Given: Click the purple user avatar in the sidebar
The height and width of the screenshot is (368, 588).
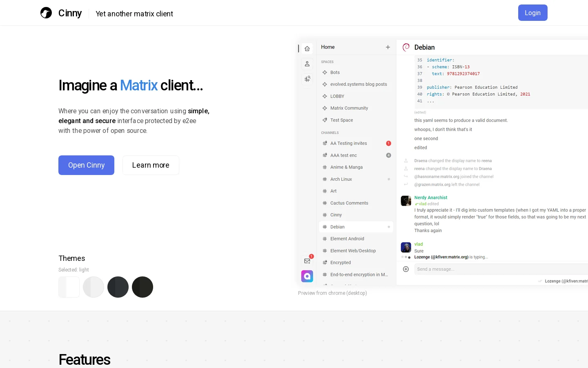Looking at the screenshot, I should click(x=307, y=276).
